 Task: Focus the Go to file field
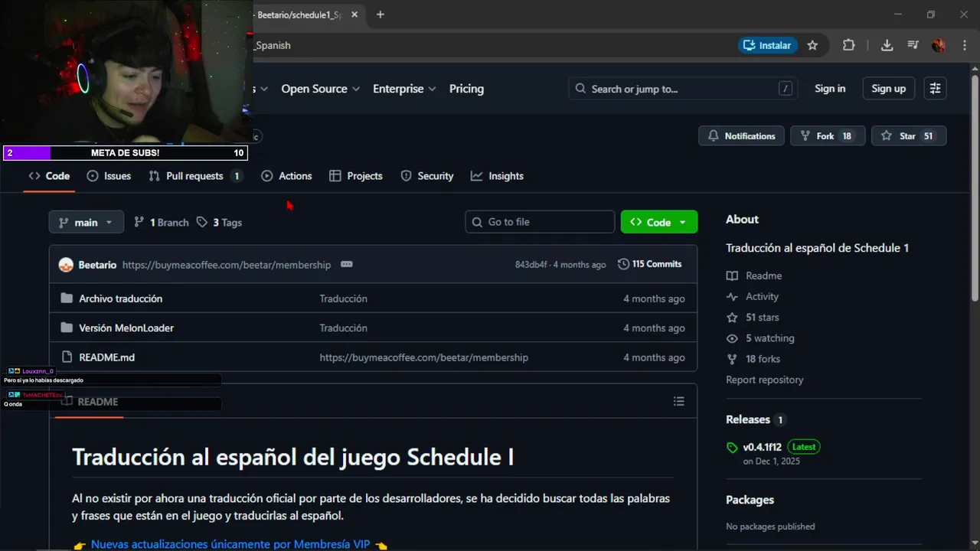pyautogui.click(x=540, y=222)
